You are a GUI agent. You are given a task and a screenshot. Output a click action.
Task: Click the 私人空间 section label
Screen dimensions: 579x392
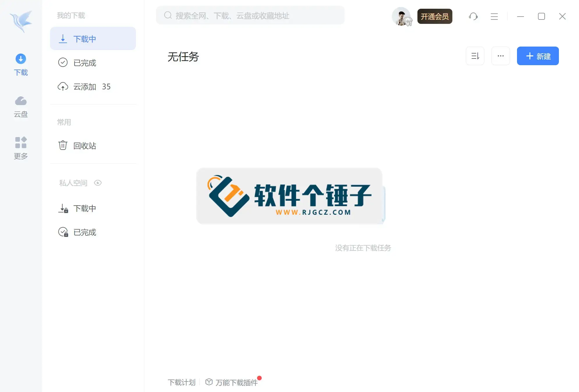pyautogui.click(x=73, y=183)
